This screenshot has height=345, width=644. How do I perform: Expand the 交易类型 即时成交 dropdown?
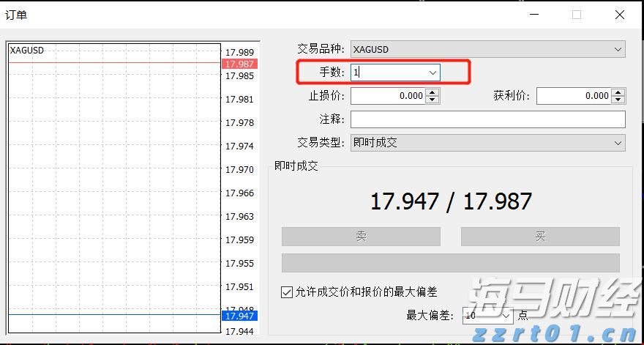[487, 143]
